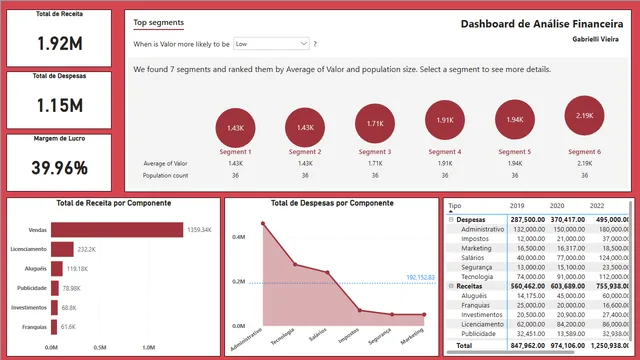Open the Low/High value dropdown
The height and width of the screenshot is (360, 640).
271,44
